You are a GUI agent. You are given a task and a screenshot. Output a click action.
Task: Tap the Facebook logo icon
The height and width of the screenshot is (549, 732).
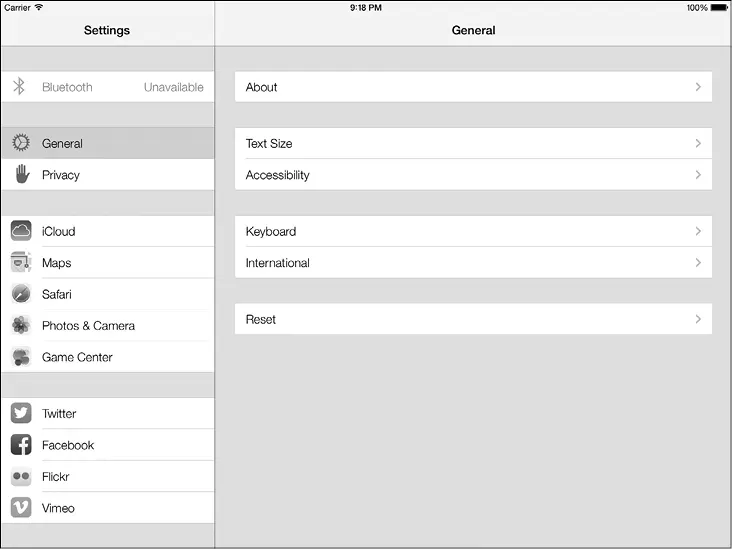21,445
